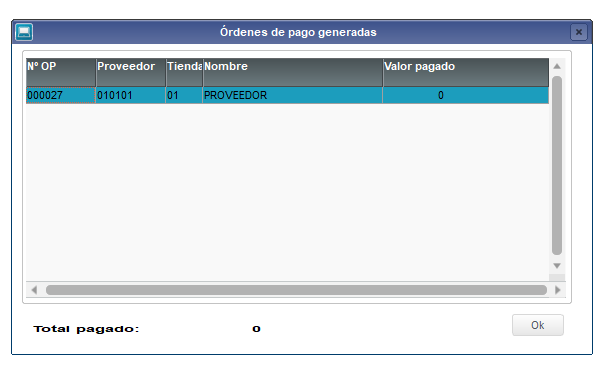Screen dimensions: 597x369
Task: Select the cell with OP number 000027
Action: [61, 95]
